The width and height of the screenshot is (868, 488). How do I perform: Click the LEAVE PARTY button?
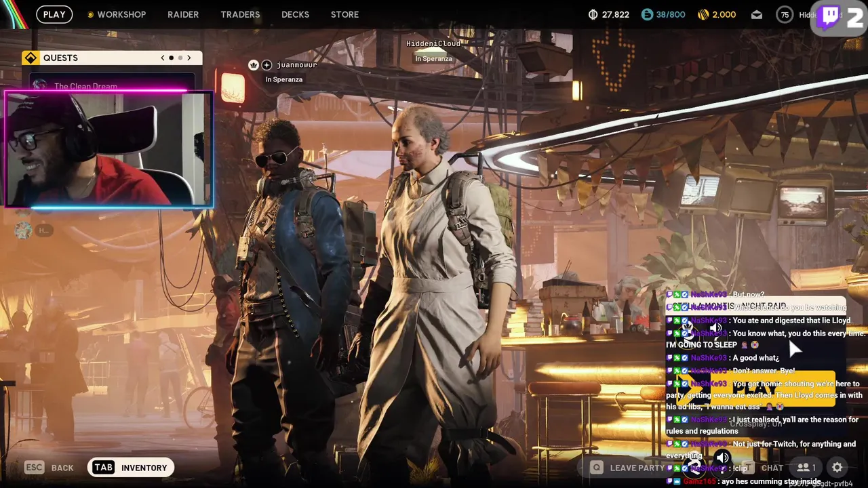pos(628,468)
